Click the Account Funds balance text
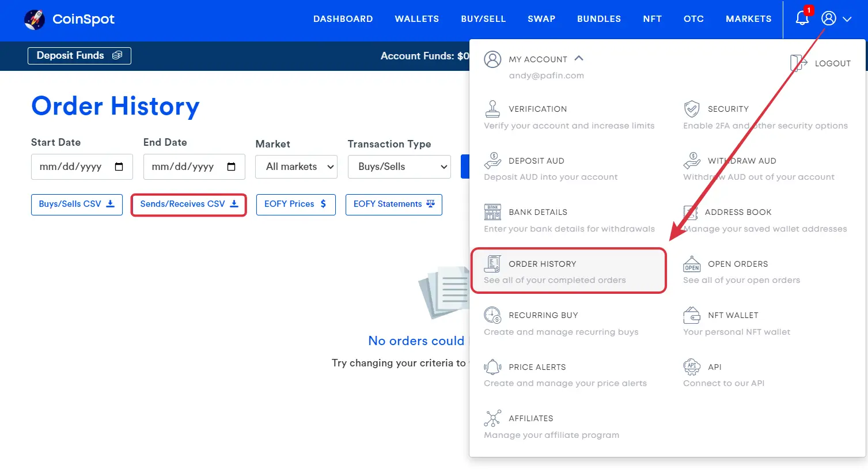The width and height of the screenshot is (868, 473). (425, 56)
